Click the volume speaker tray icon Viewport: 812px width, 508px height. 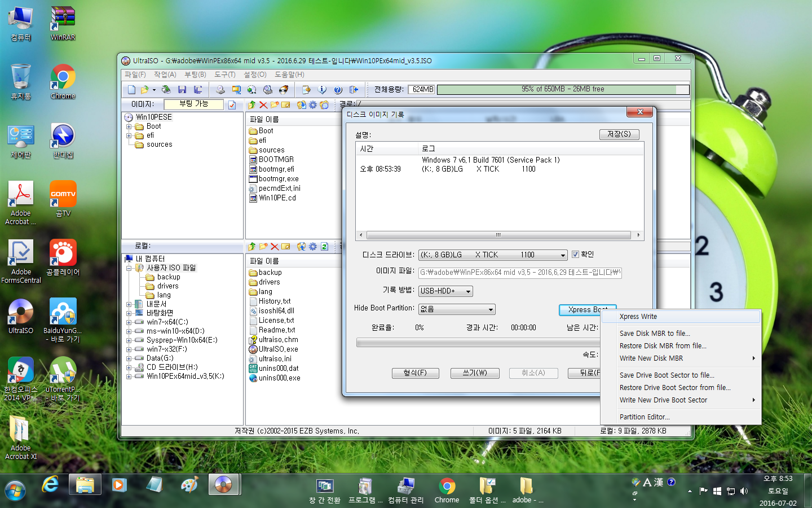pyautogui.click(x=744, y=491)
